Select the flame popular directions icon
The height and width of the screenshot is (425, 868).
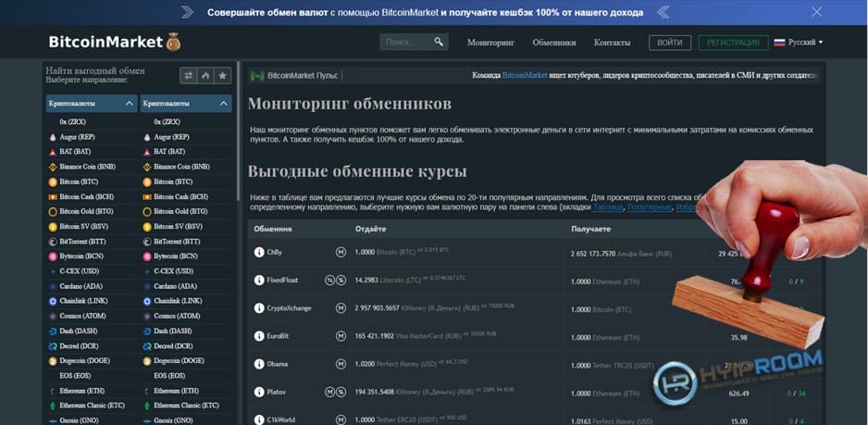click(205, 75)
